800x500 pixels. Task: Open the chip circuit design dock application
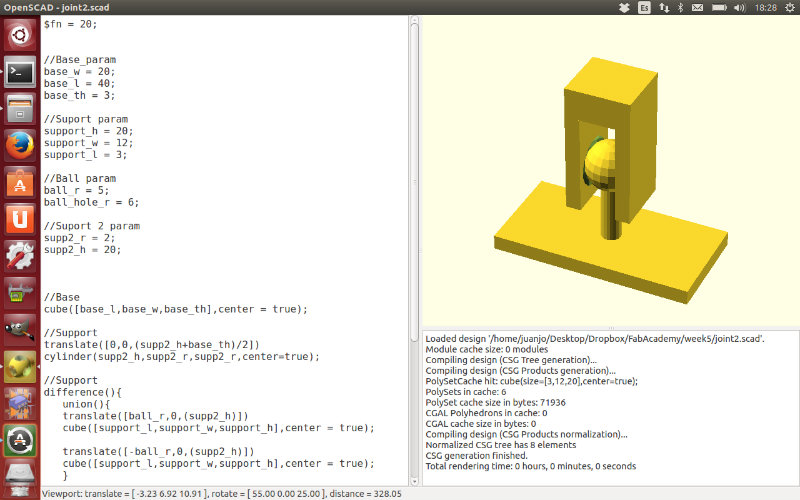(20, 404)
